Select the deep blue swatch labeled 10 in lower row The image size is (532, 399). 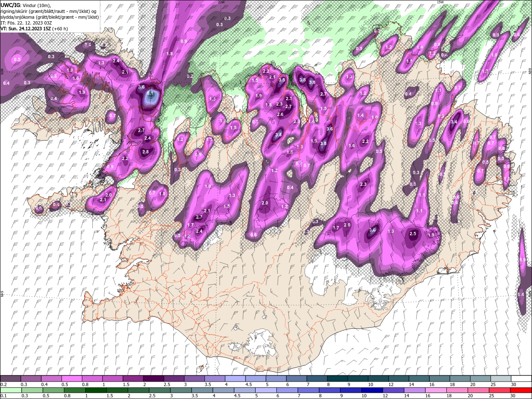point(372,390)
